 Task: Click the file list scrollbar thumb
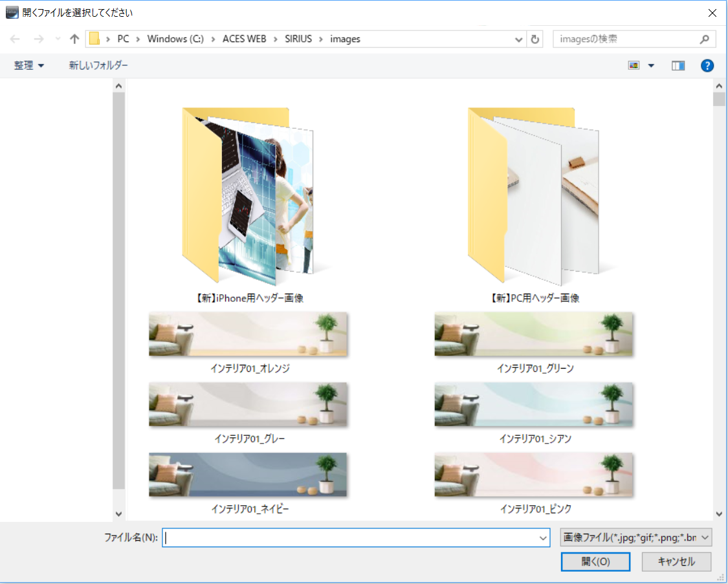pos(719,99)
